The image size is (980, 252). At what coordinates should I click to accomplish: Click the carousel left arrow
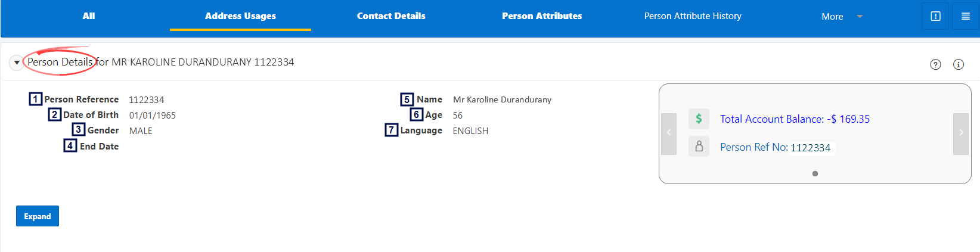tap(669, 133)
